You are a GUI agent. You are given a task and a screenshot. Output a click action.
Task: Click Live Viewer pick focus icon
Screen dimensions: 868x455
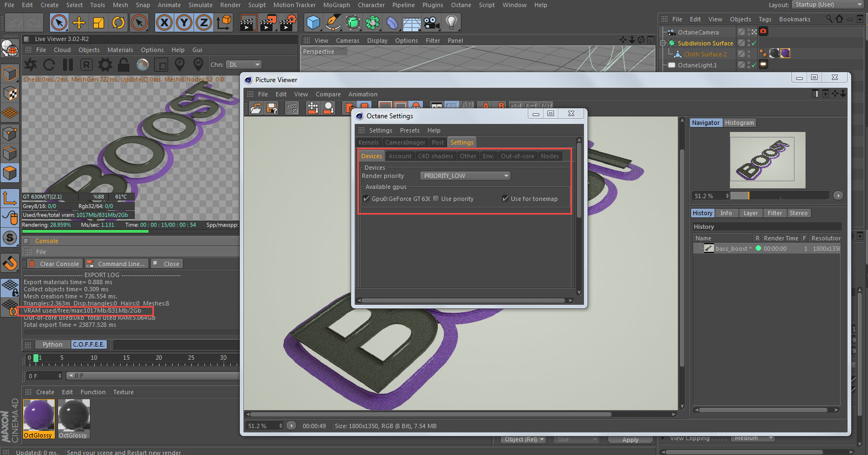(180, 65)
